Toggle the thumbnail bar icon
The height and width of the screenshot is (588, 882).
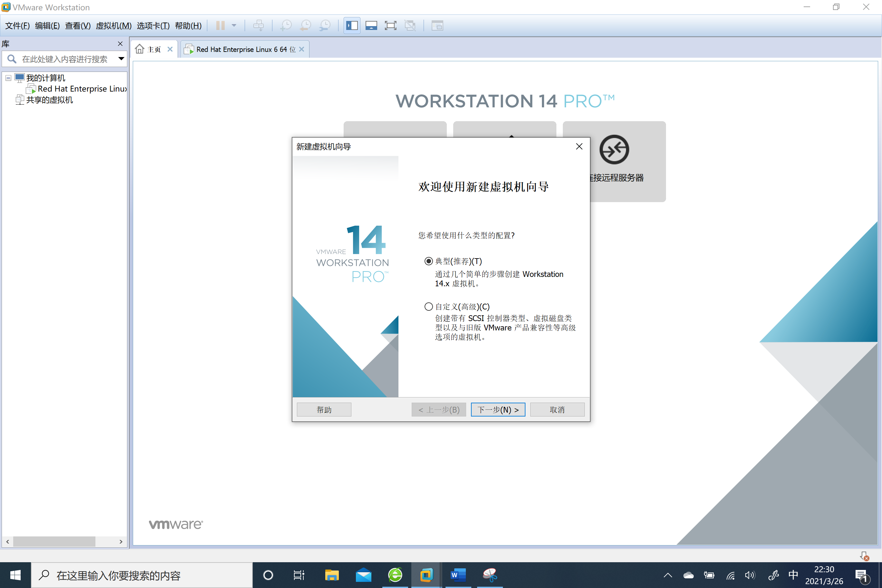(371, 25)
